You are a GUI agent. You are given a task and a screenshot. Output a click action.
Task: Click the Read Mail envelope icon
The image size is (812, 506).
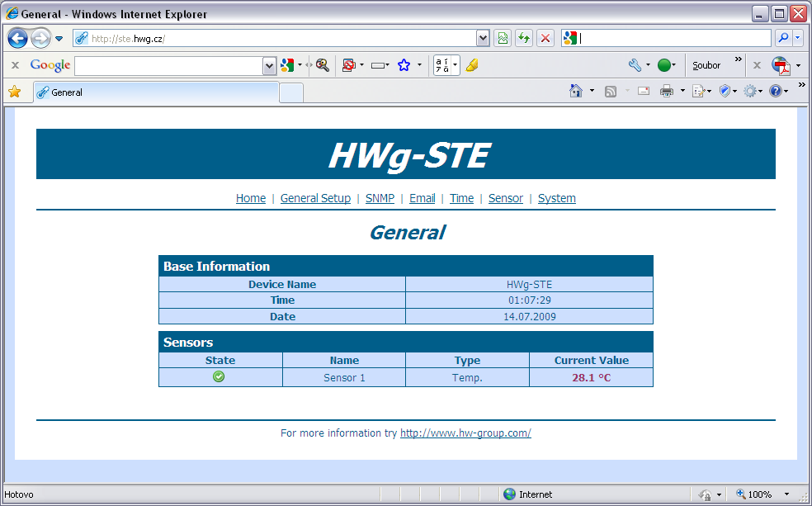[644, 91]
